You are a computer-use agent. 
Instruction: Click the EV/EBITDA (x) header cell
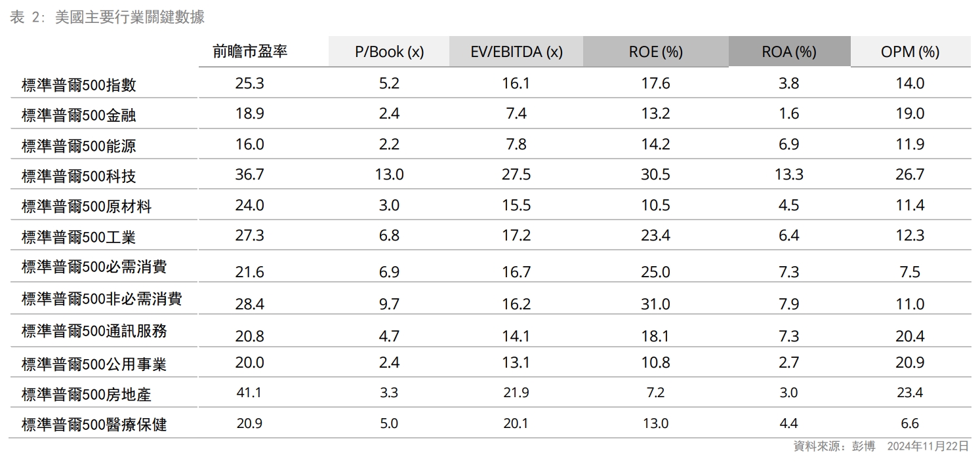pyautogui.click(x=516, y=52)
